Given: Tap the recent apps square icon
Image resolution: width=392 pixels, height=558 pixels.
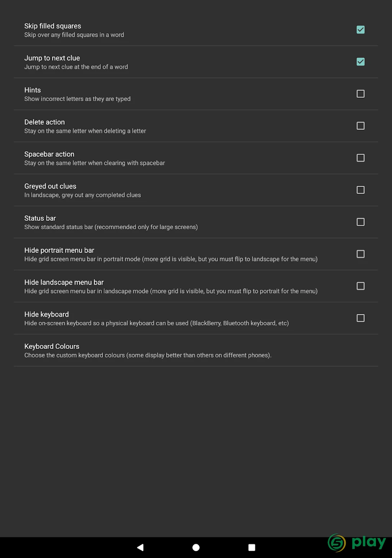Looking at the screenshot, I should [252, 547].
